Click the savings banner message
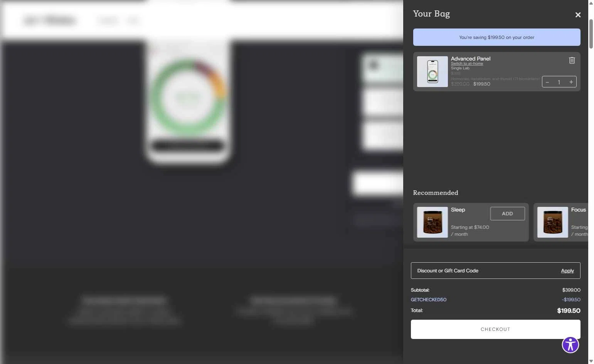 (496, 37)
